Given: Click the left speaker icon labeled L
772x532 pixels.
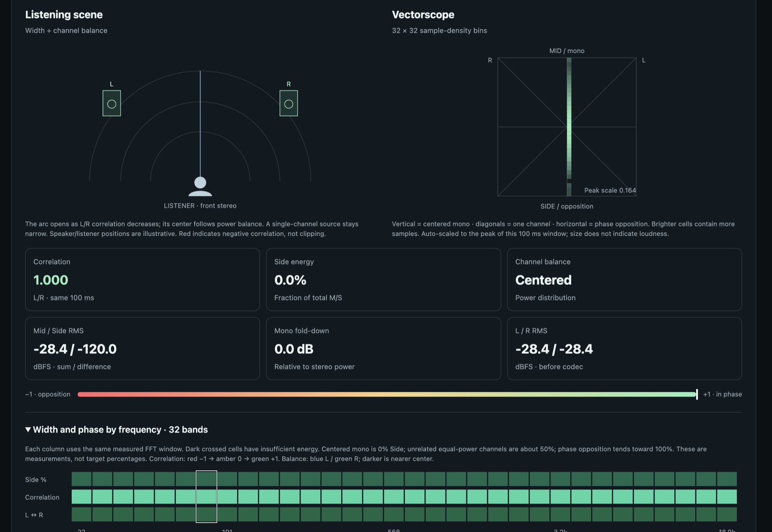Looking at the screenshot, I should pyautogui.click(x=112, y=103).
